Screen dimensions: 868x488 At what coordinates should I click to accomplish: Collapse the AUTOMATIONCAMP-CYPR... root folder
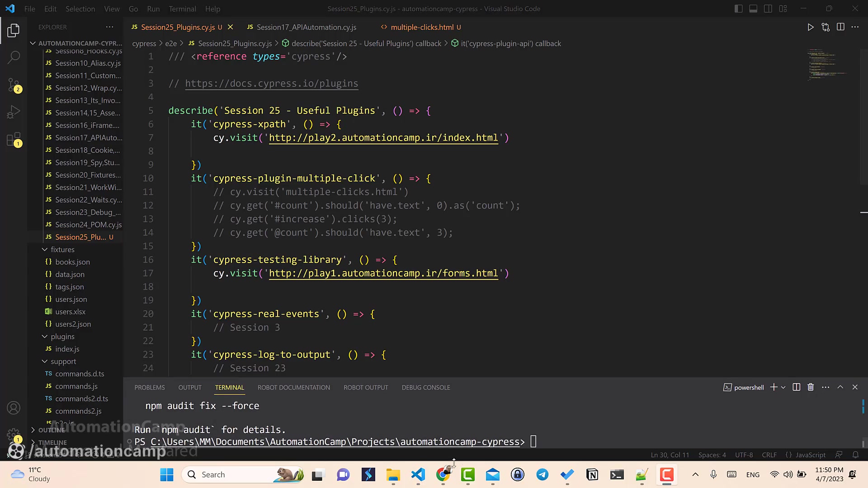click(76, 43)
